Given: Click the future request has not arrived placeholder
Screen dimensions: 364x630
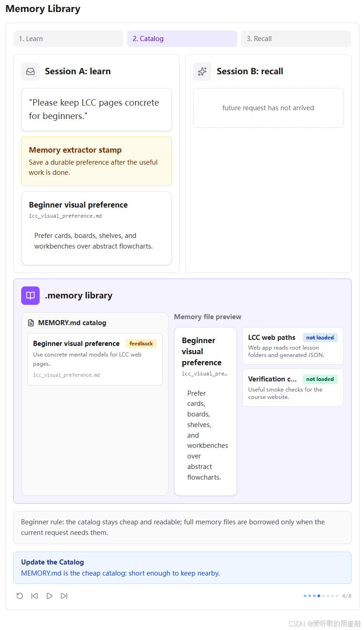Looking at the screenshot, I should tap(268, 108).
